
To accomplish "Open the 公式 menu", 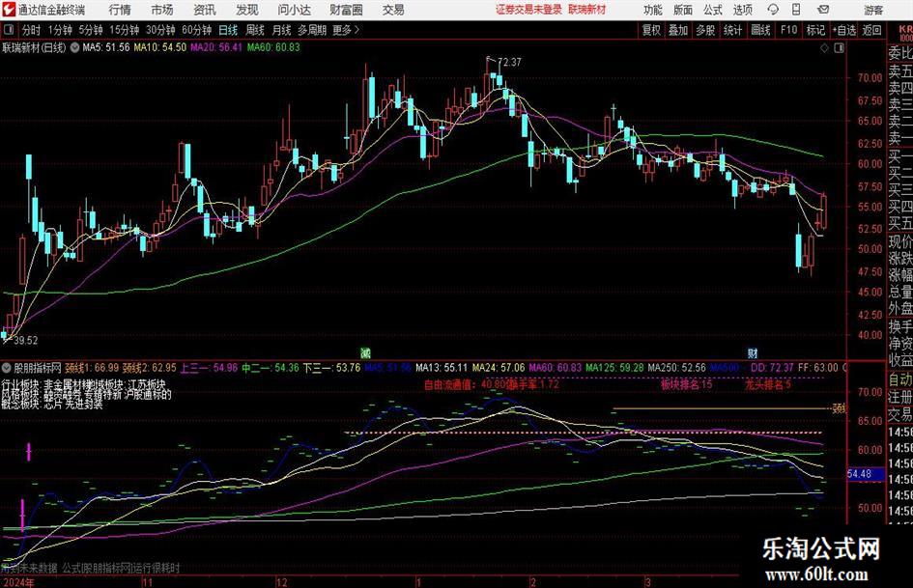I will pyautogui.click(x=713, y=10).
